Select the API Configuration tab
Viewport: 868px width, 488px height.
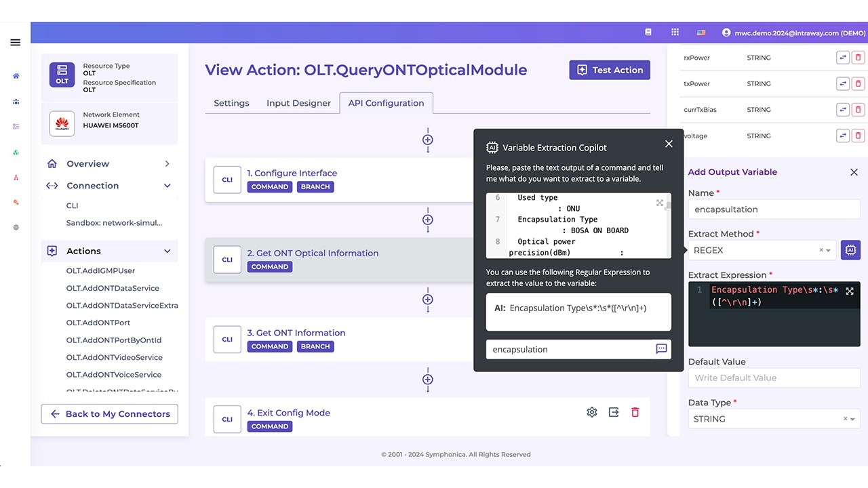pos(387,103)
